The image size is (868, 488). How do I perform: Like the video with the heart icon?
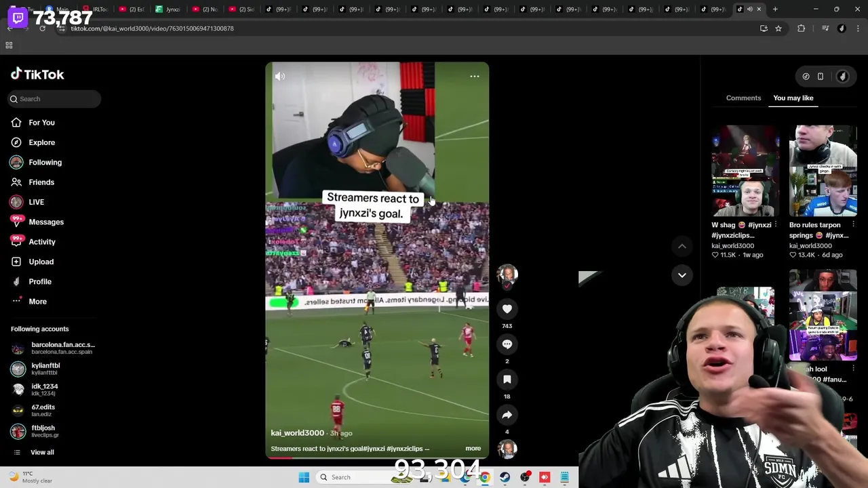click(x=507, y=309)
